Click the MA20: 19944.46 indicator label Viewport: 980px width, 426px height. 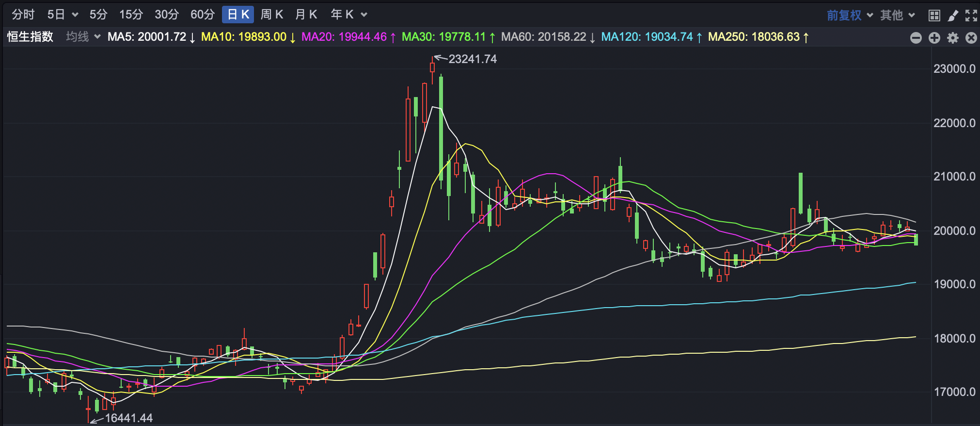tap(348, 37)
